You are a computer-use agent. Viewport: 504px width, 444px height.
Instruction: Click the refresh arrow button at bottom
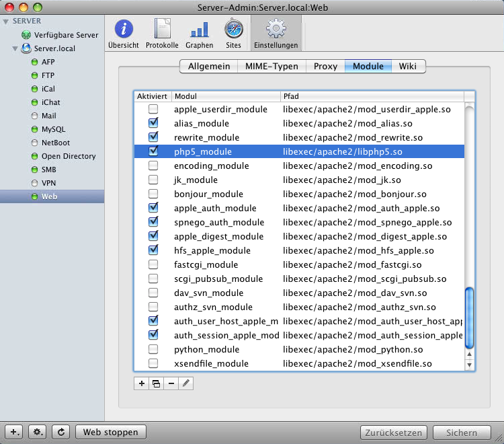(x=61, y=433)
